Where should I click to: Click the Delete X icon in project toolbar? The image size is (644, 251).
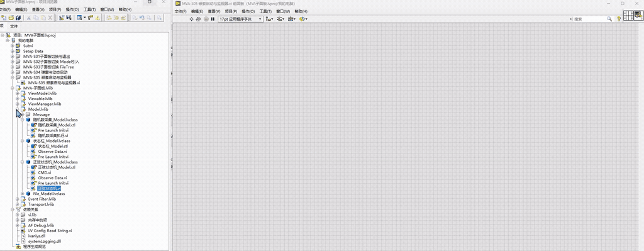[x=50, y=18]
